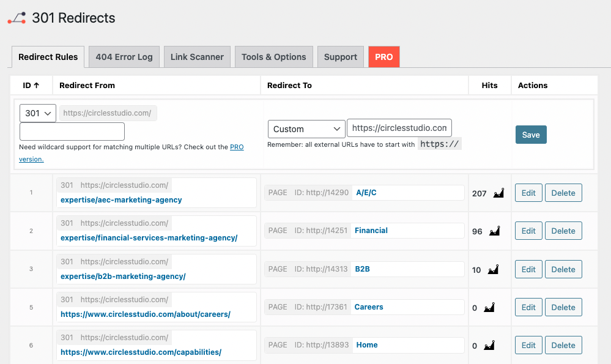The height and width of the screenshot is (364, 611).
Task: Click the bar chart icon beside Financial redirect
Action: (494, 231)
